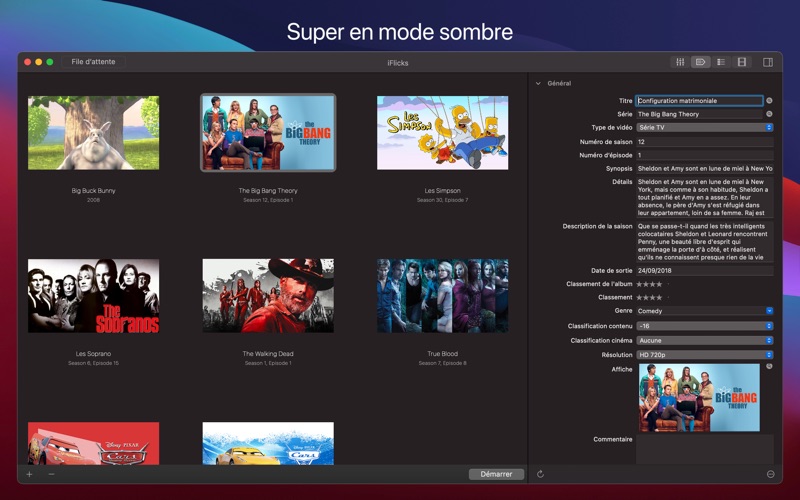Set the Classement de l'album star rating
The height and width of the screenshot is (500, 800).
tap(653, 284)
